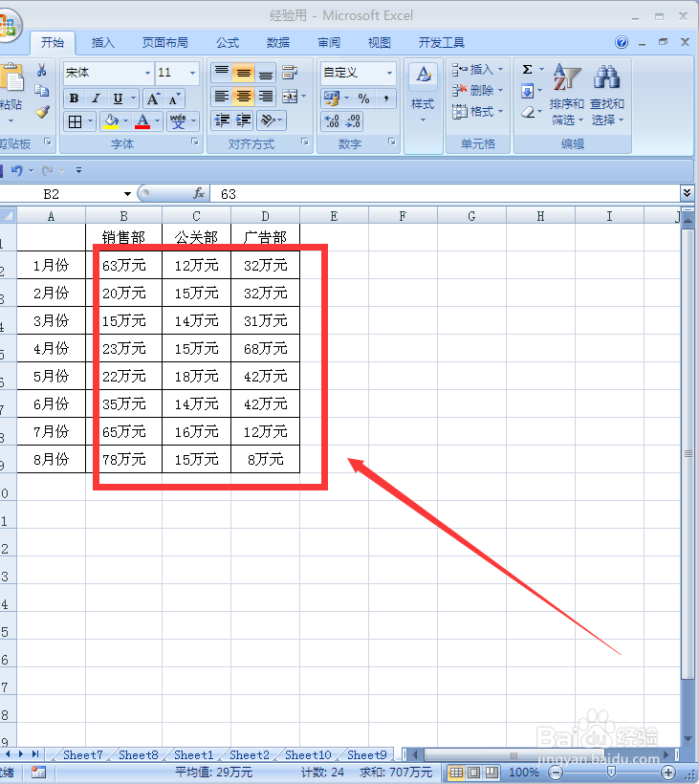
Task: Switch to 数据 ribbon tab
Action: (x=278, y=43)
